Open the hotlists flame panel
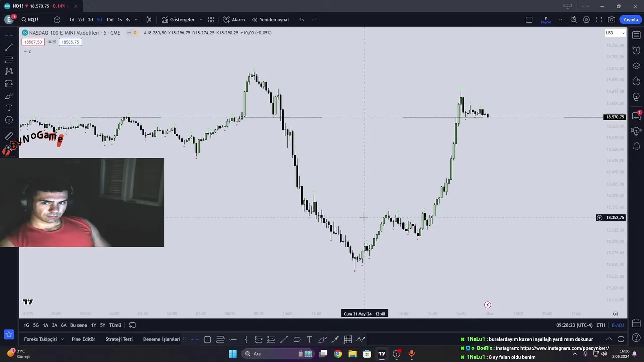Screen dimensions: 644x362 coord(636,81)
